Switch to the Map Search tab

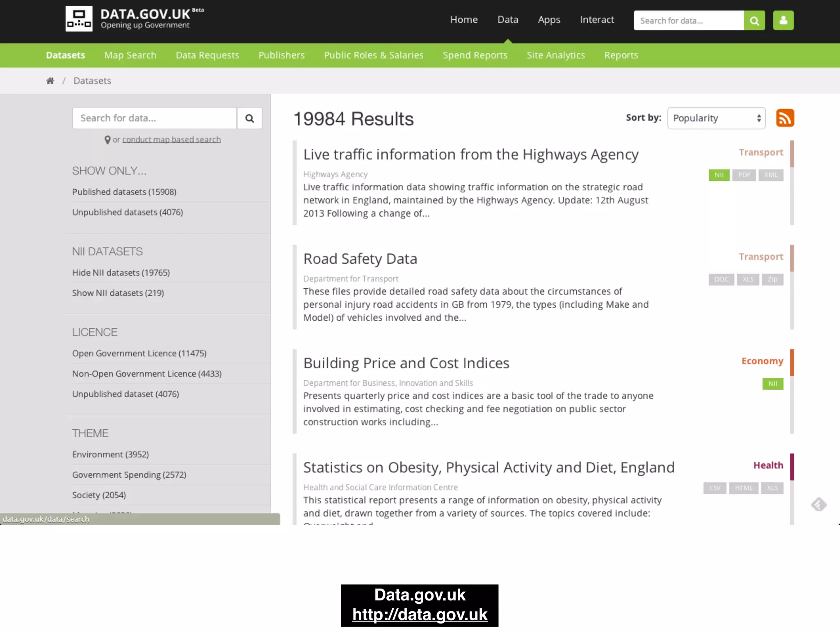pyautogui.click(x=130, y=55)
